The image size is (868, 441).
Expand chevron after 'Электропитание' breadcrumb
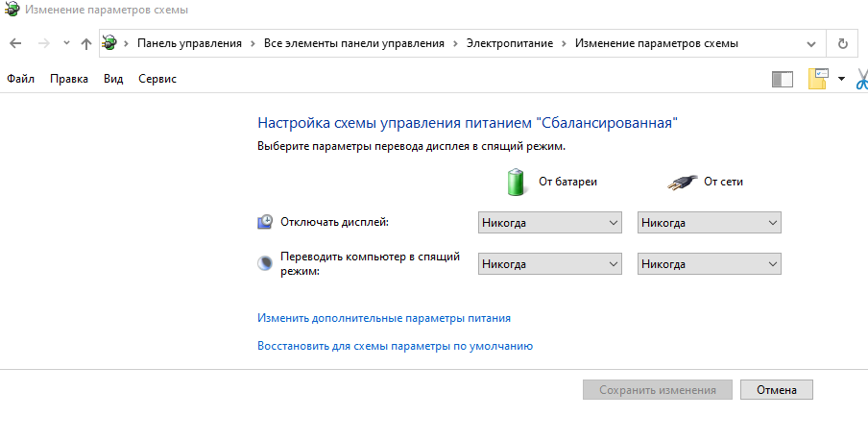[x=564, y=44]
